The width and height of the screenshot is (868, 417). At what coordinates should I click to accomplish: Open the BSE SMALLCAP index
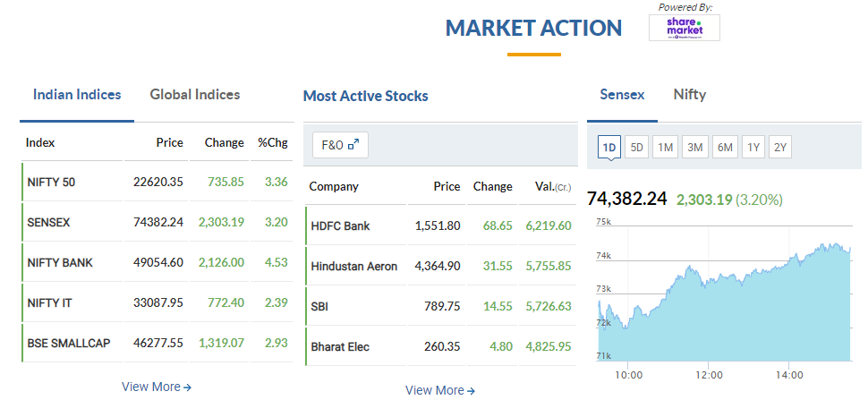(69, 344)
